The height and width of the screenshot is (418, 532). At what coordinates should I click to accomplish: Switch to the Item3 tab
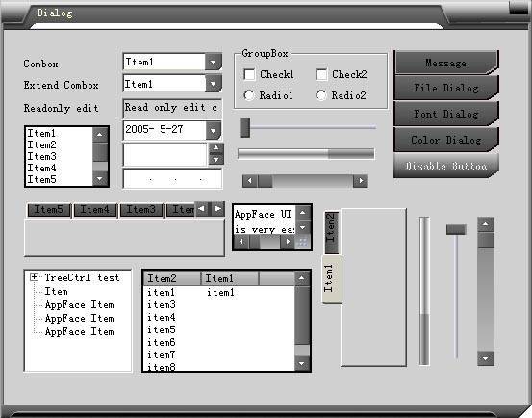[x=141, y=210]
